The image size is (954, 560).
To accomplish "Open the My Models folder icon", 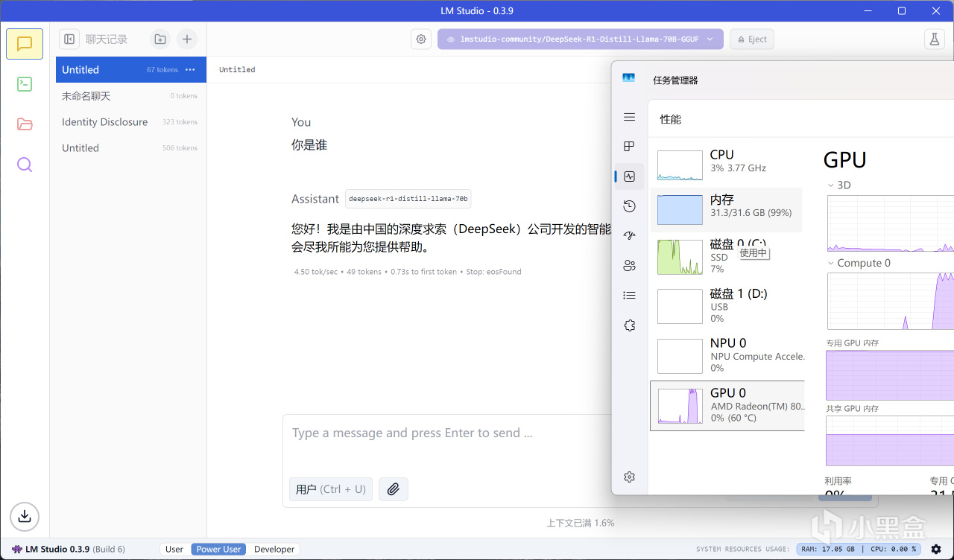I will tap(25, 124).
